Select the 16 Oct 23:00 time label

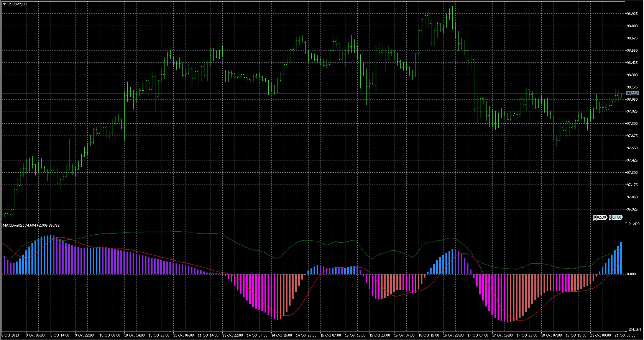click(453, 335)
